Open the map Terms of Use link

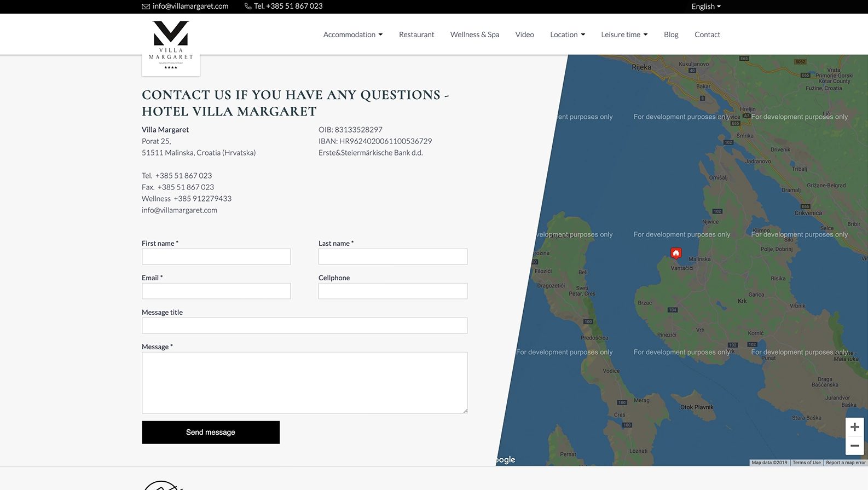[806, 463]
